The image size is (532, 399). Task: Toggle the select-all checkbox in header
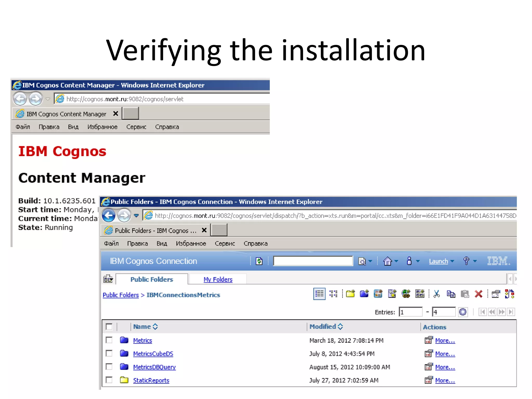click(x=109, y=327)
